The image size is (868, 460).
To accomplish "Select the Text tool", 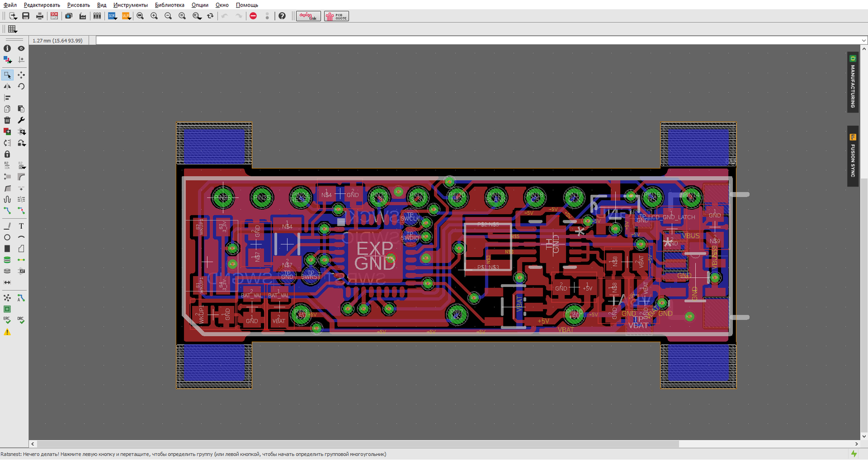I will pyautogui.click(x=21, y=226).
